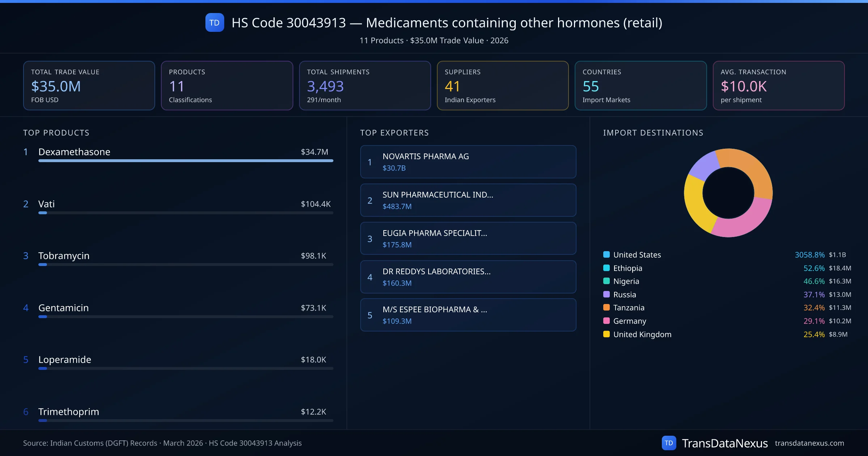This screenshot has height=456, width=868.
Task: Open the Dr Reddys Laboratories exporter card
Action: pos(468,277)
